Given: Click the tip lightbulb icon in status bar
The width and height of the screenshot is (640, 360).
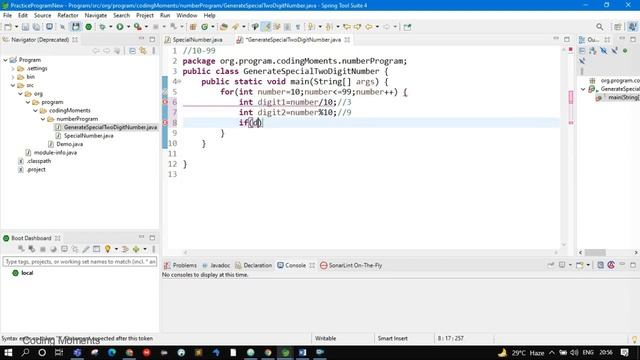Looking at the screenshot, I should 634,339.
